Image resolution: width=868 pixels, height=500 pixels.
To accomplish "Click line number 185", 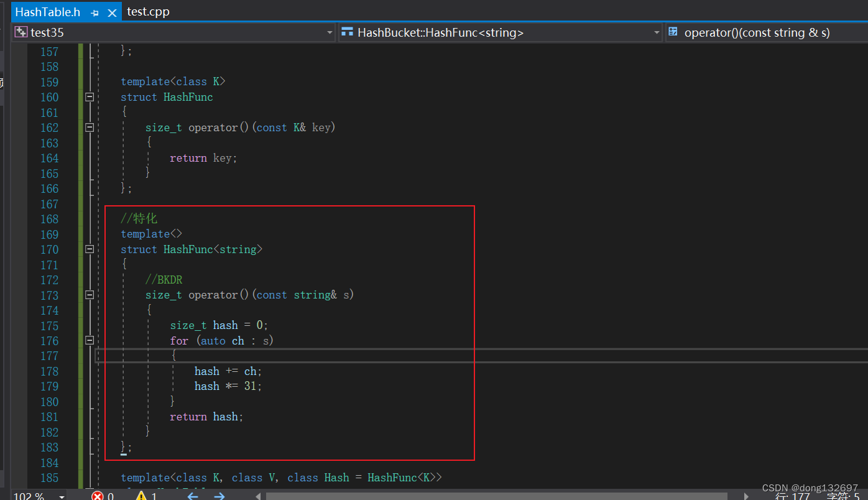I will click(49, 478).
